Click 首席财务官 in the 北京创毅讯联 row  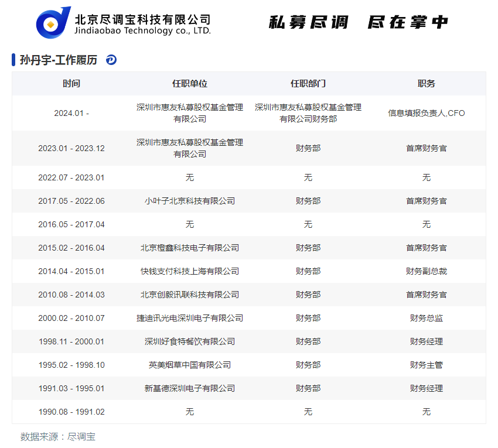(x=426, y=295)
